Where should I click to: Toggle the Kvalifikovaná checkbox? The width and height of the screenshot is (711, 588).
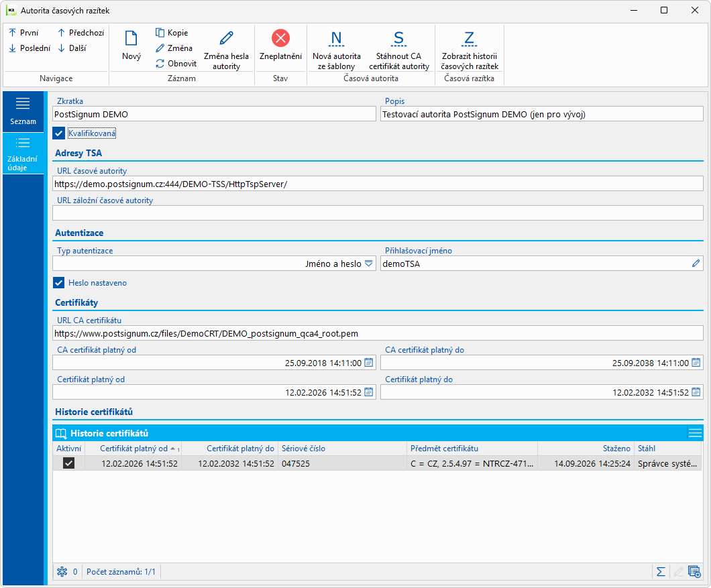59,133
